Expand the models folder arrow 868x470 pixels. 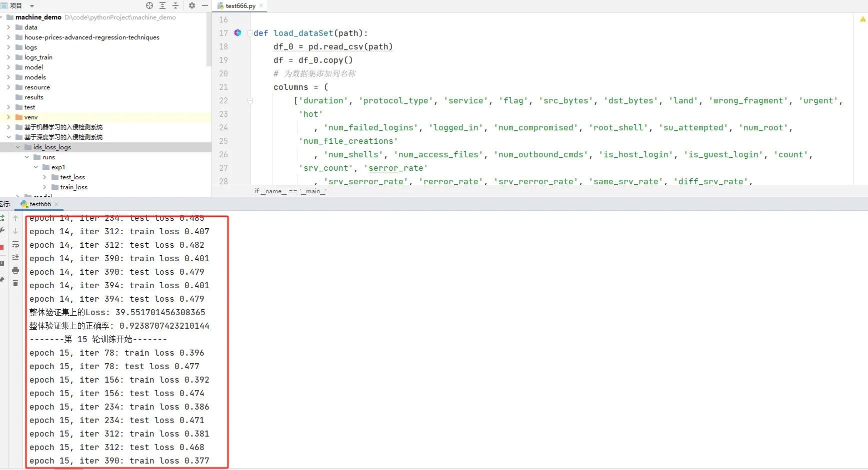point(8,77)
